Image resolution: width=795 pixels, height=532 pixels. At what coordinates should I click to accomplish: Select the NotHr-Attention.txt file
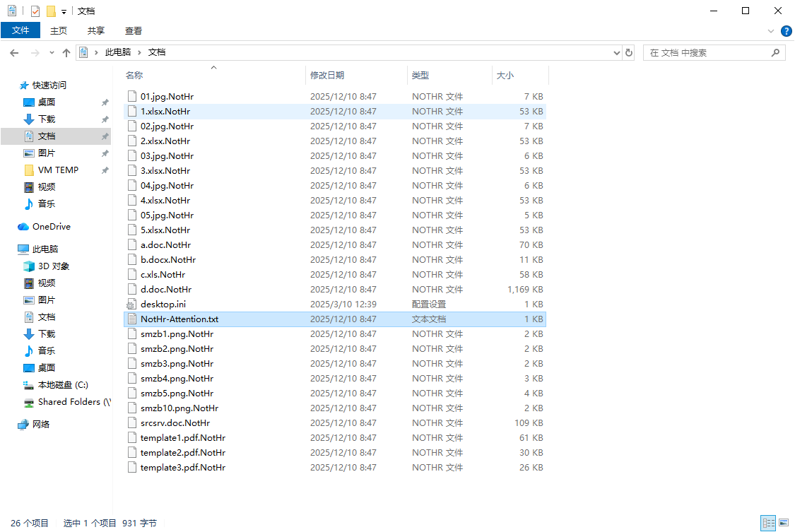coord(179,319)
